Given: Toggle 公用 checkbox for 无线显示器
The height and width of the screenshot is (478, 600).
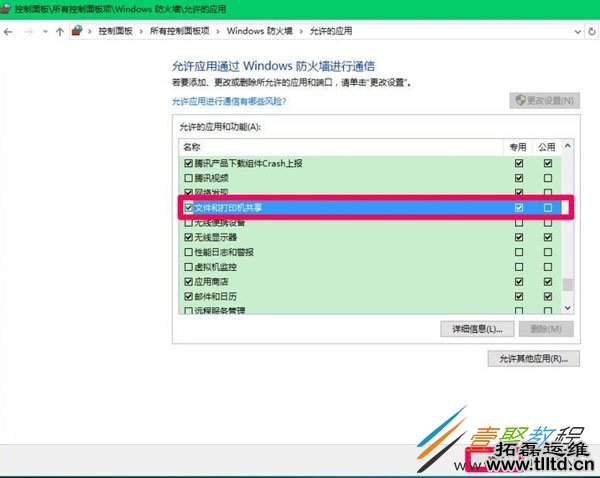Looking at the screenshot, I should [548, 237].
